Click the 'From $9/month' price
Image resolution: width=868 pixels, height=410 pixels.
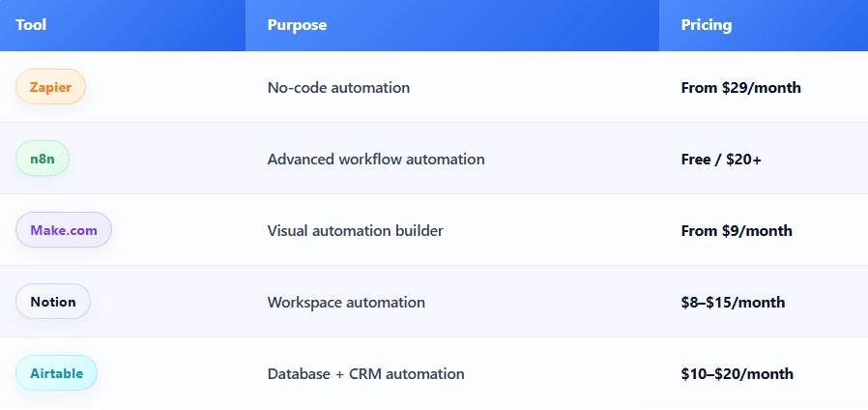click(737, 230)
